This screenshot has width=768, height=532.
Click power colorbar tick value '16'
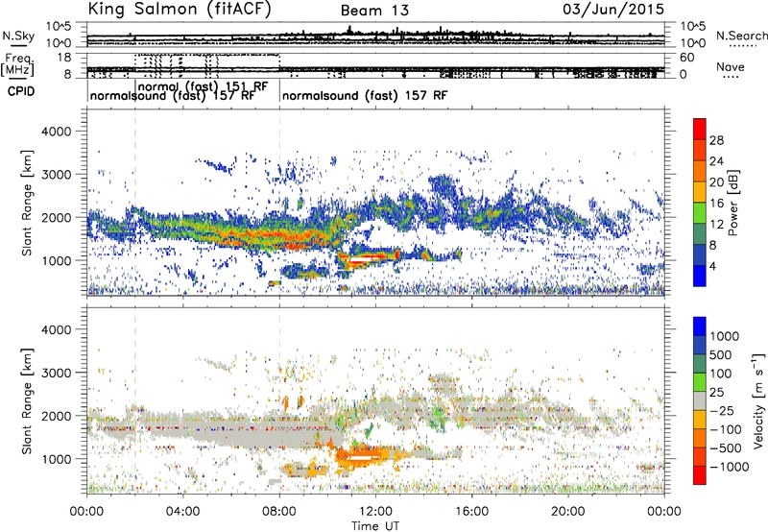716,204
